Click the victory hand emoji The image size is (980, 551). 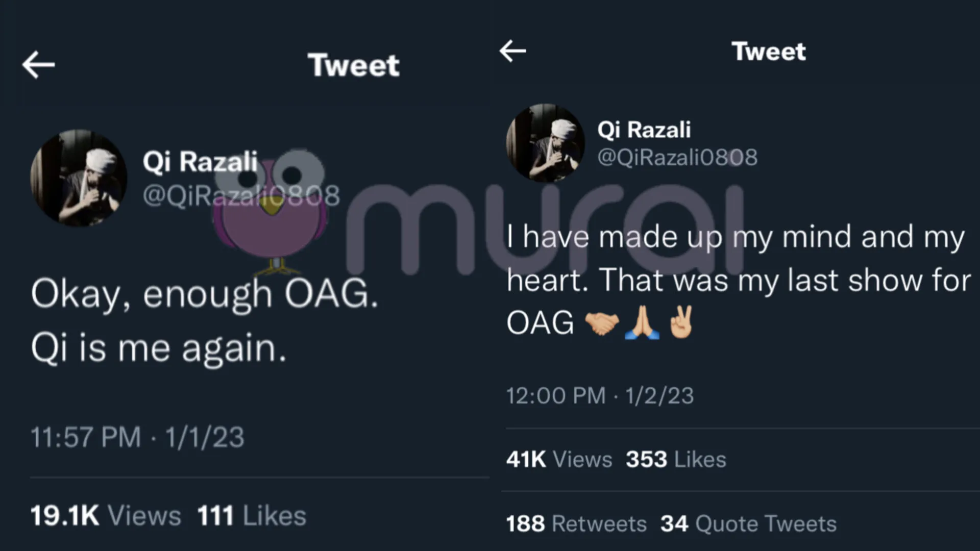point(681,322)
